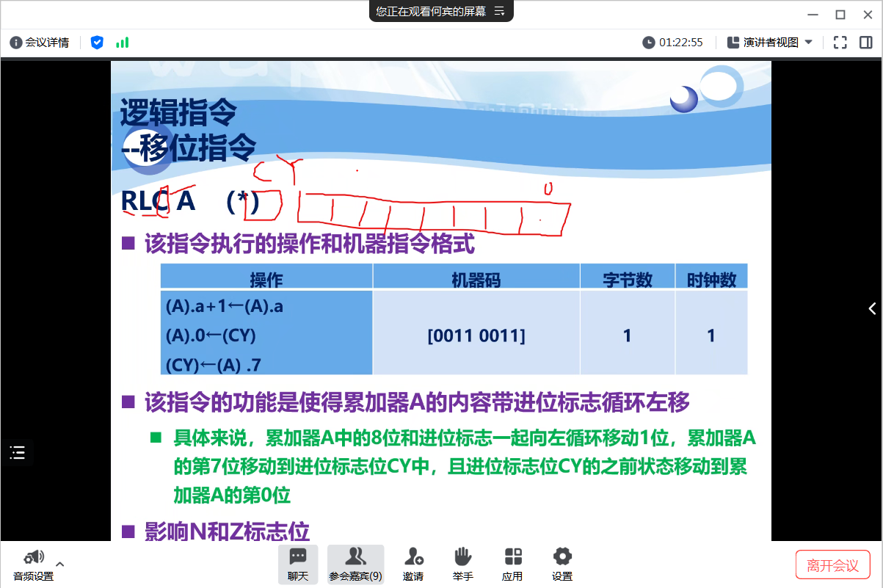This screenshot has width=883, height=588.
Task: Open the apps (应用) menu
Action: pyautogui.click(x=512, y=565)
